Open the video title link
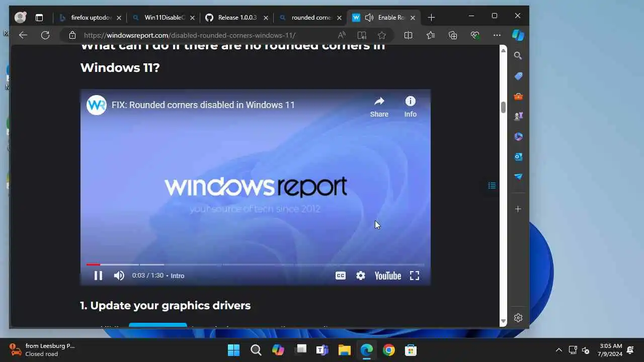This screenshot has height=362, width=644. coord(203,105)
